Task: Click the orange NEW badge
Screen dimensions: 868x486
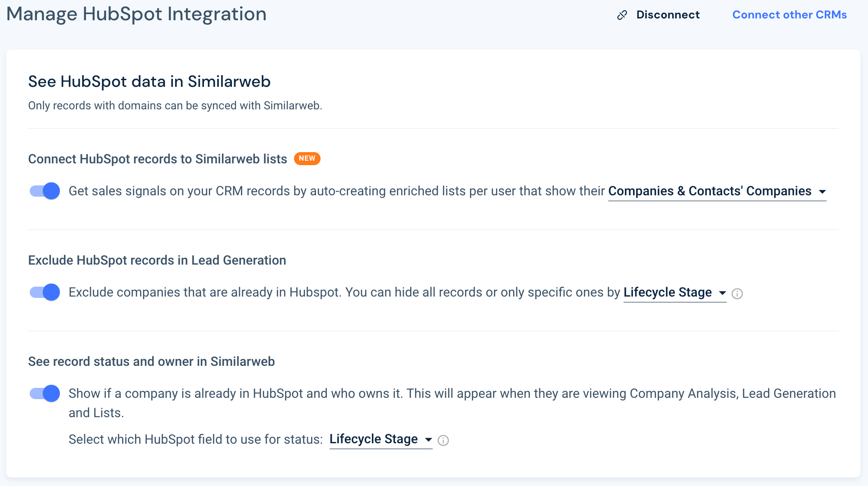Action: [x=307, y=158]
